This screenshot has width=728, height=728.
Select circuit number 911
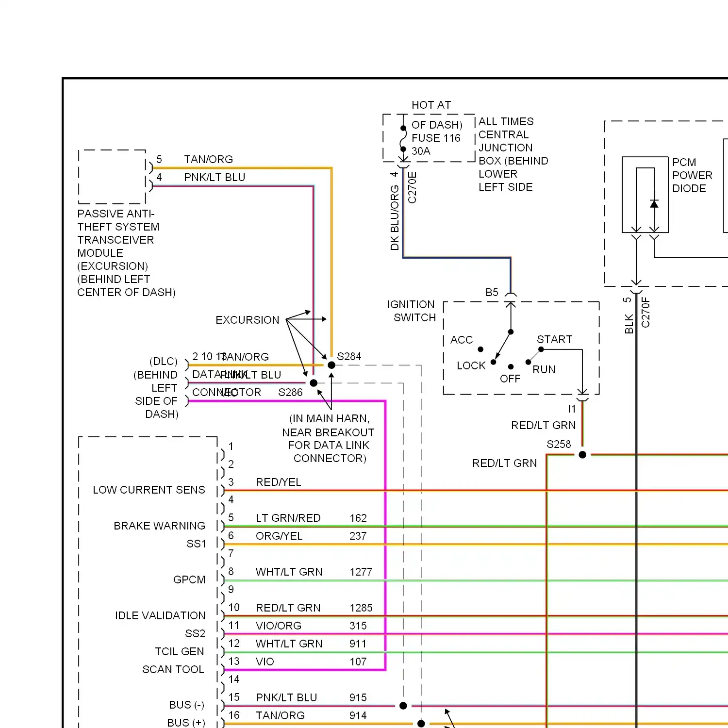pos(358,644)
